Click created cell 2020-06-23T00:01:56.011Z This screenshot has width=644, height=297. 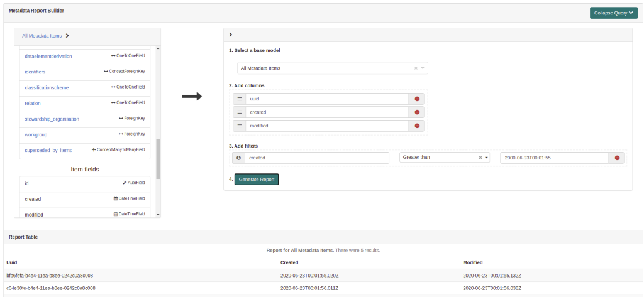click(309, 288)
